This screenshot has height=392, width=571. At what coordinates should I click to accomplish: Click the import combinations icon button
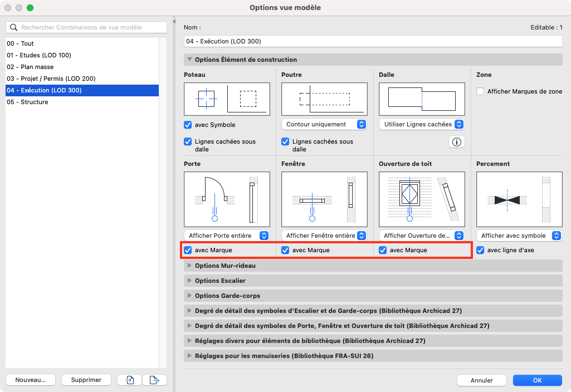click(x=129, y=380)
